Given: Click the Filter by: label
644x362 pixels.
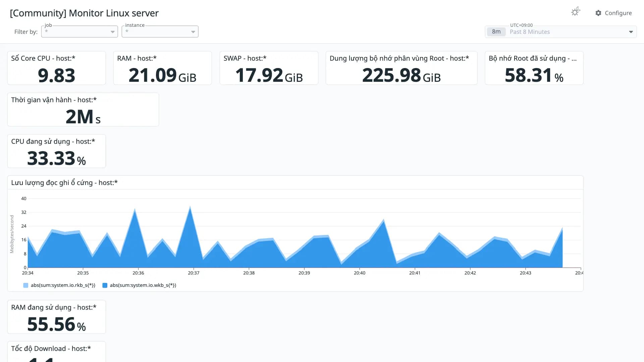Looking at the screenshot, I should (26, 32).
